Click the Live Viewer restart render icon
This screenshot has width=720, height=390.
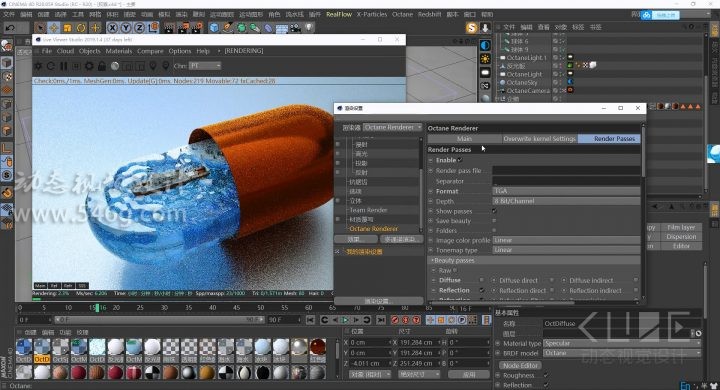pos(51,66)
